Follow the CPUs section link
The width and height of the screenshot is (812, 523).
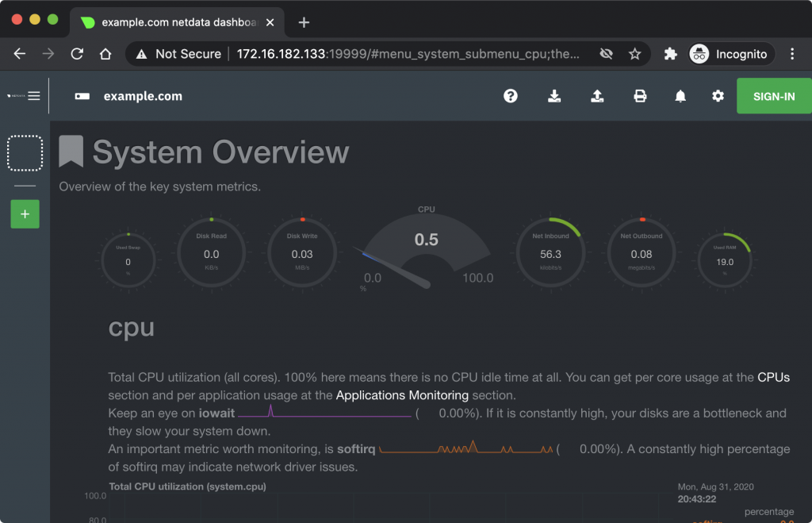[x=773, y=378]
